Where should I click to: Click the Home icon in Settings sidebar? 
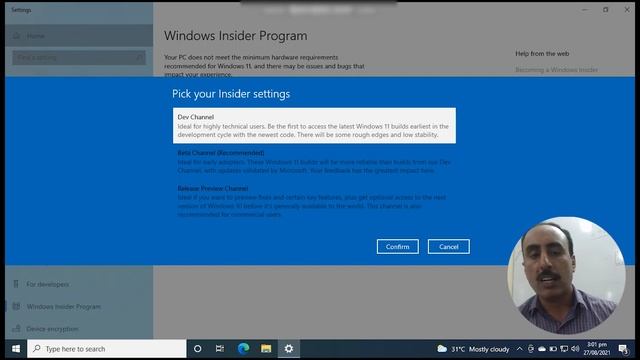pos(16,36)
